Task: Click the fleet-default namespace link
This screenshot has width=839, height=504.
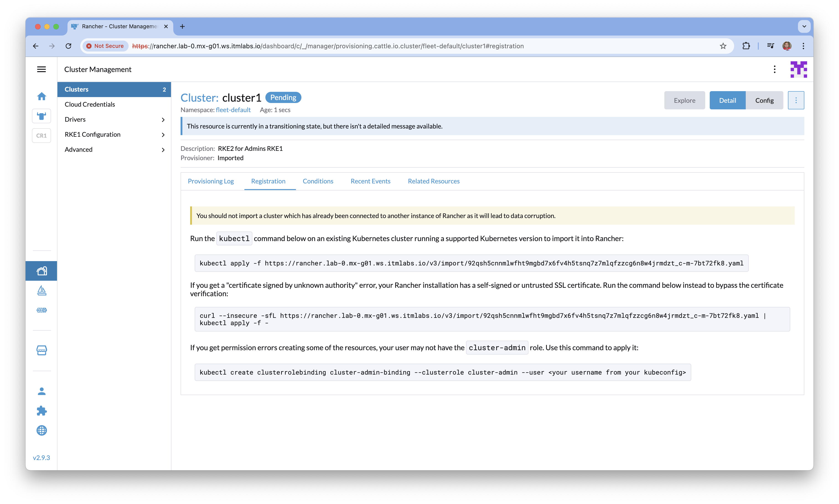Action: (233, 110)
